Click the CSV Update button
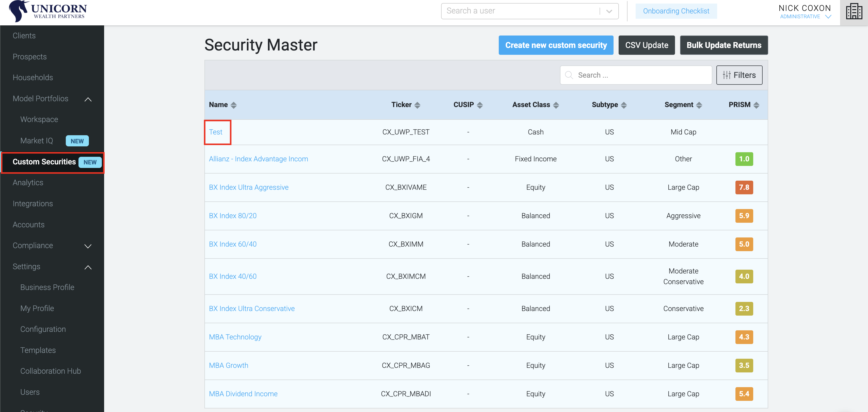Screen dimensions: 868x412 [x=646, y=45]
